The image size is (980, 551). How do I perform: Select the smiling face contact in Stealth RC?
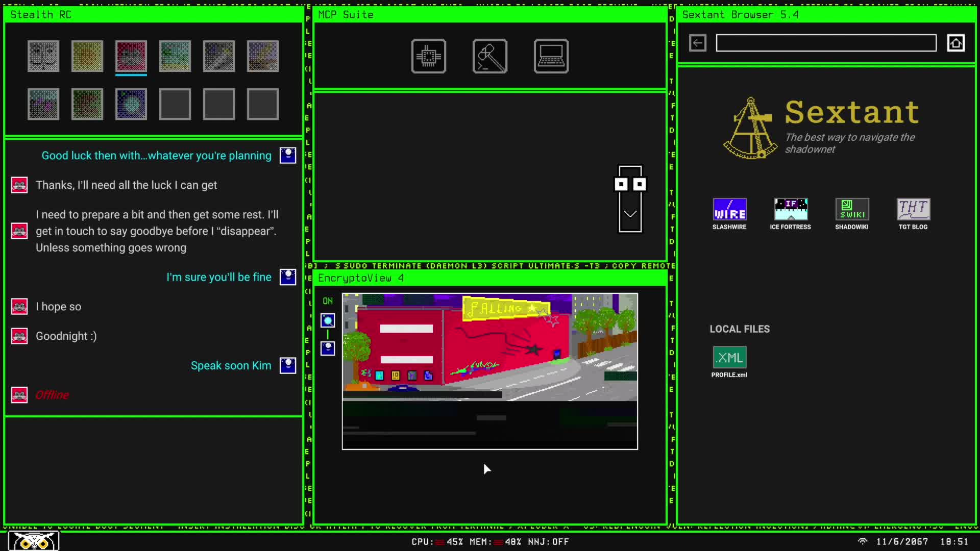pyautogui.click(x=43, y=56)
